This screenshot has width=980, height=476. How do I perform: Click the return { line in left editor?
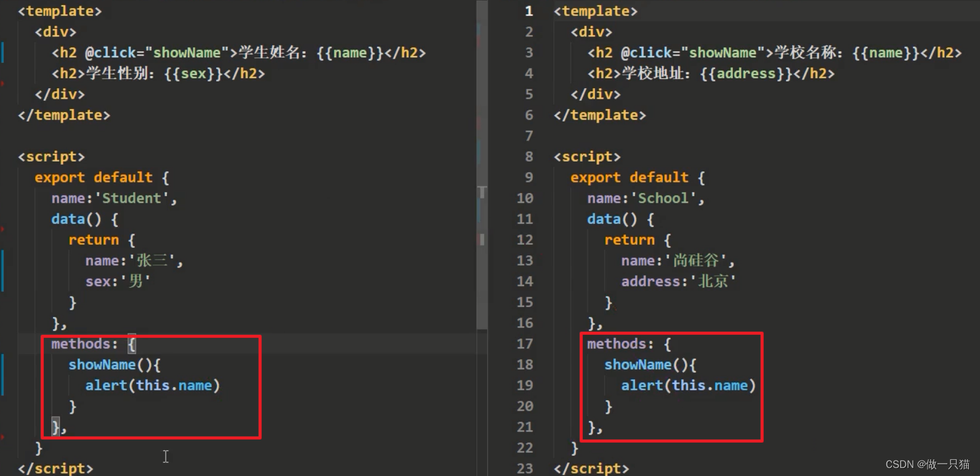(x=102, y=240)
